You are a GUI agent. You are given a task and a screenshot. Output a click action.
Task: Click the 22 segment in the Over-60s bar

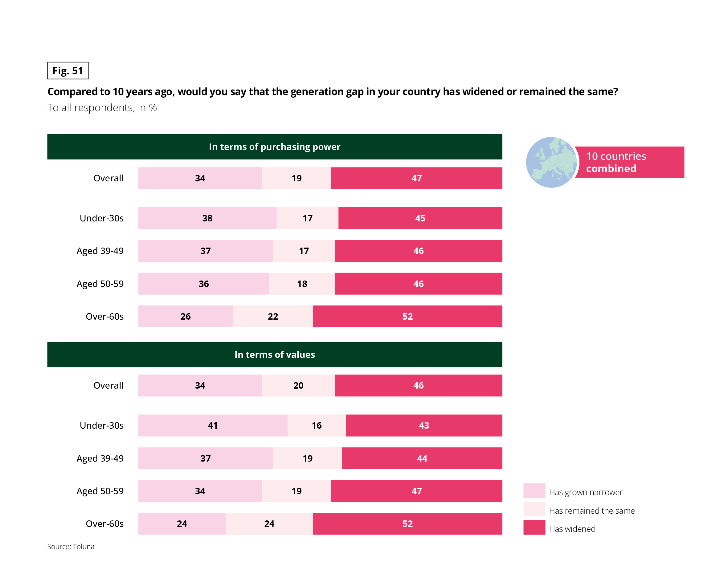[x=273, y=317]
